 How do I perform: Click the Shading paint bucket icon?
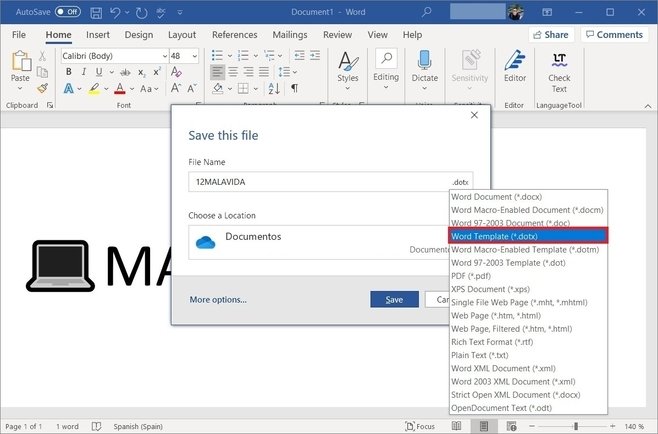tap(218, 89)
